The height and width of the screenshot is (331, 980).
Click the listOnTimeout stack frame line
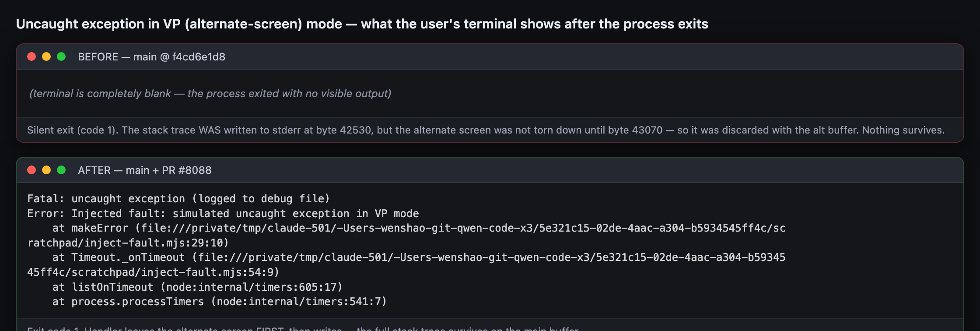tap(197, 287)
